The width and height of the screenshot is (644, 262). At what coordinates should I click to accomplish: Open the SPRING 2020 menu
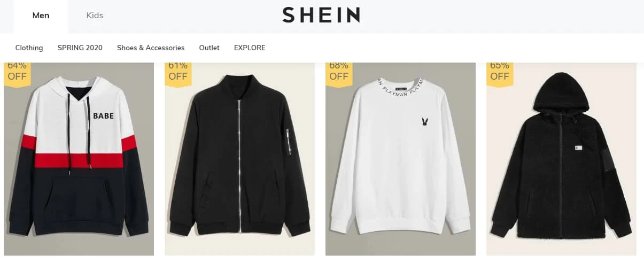pyautogui.click(x=80, y=48)
